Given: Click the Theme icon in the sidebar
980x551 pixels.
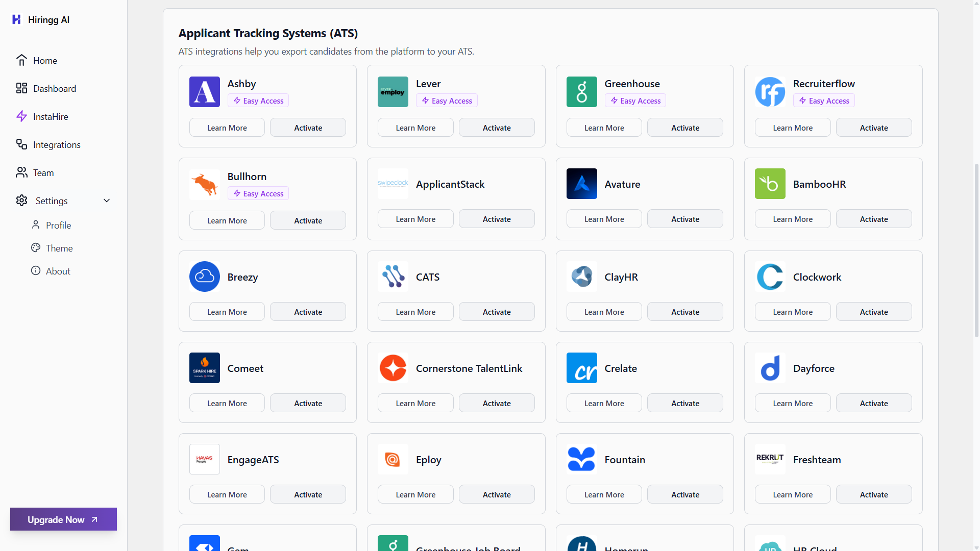Looking at the screenshot, I should click(36, 248).
